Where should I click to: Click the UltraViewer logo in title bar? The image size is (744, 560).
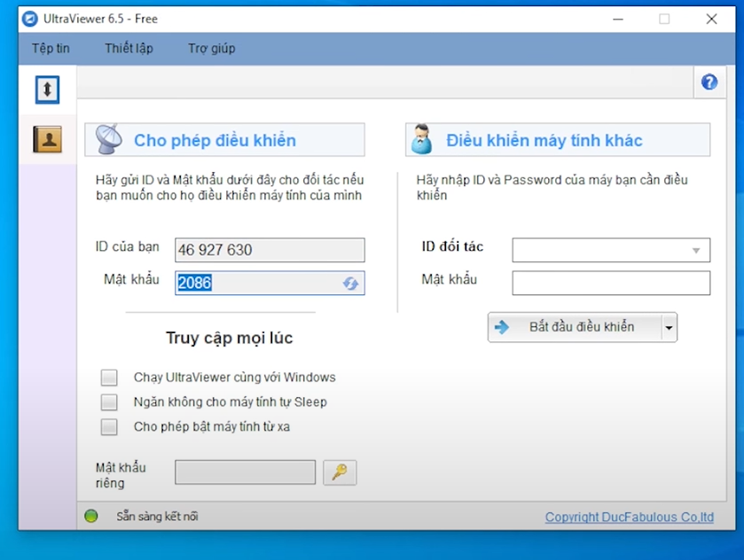pyautogui.click(x=30, y=19)
